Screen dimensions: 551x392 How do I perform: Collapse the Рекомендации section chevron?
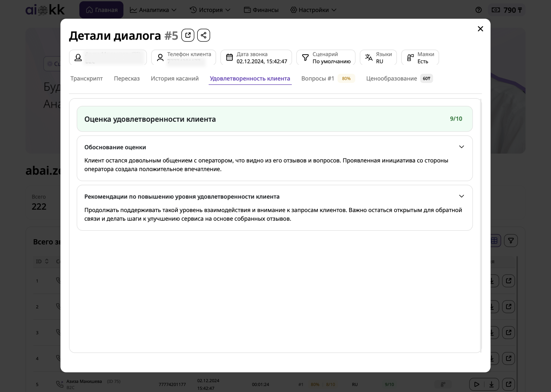click(461, 196)
